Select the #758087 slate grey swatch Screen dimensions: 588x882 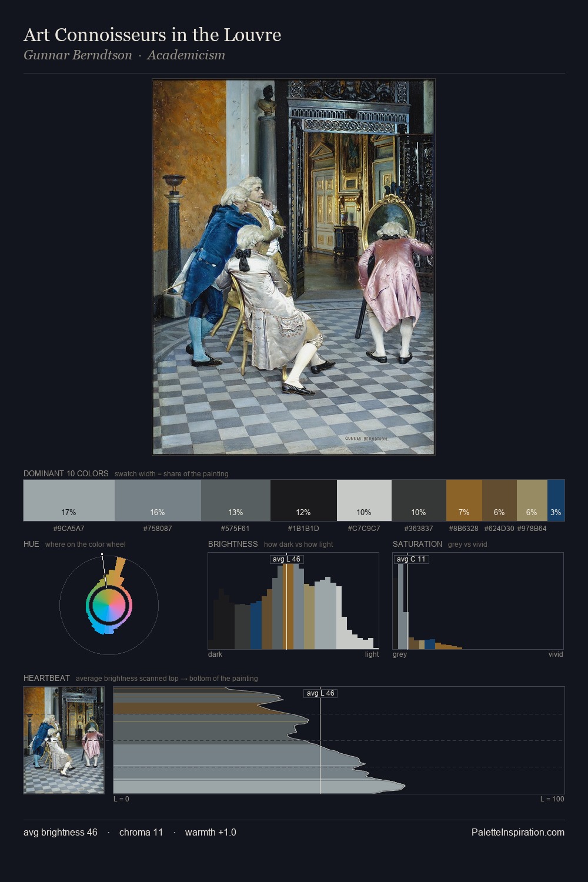(x=158, y=500)
